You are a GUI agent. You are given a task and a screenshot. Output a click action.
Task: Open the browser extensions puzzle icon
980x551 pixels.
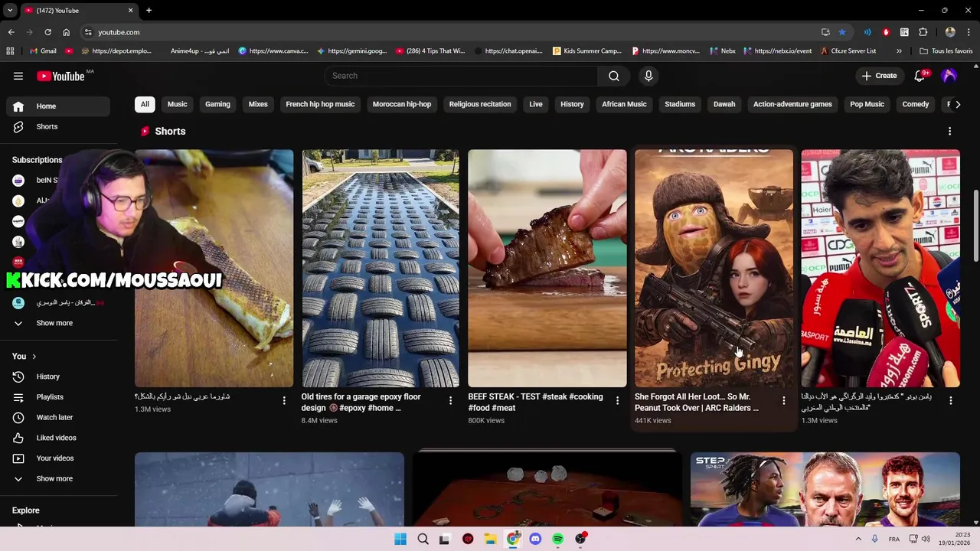click(923, 32)
